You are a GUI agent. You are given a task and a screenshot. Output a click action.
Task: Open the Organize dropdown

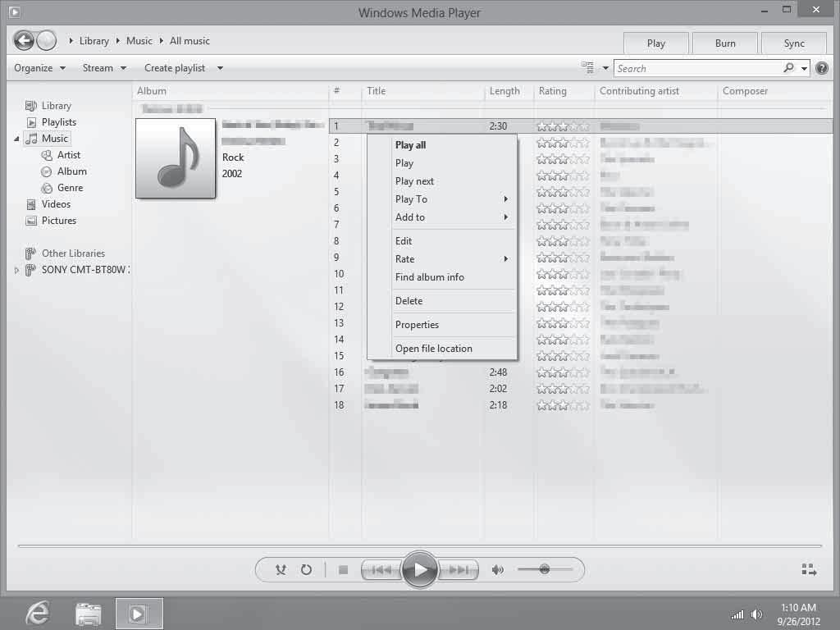click(39, 68)
